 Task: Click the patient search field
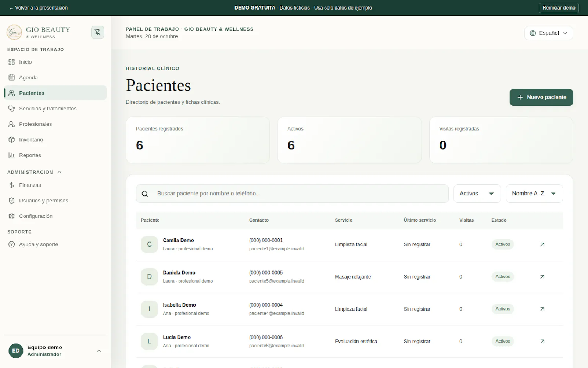pos(292,194)
